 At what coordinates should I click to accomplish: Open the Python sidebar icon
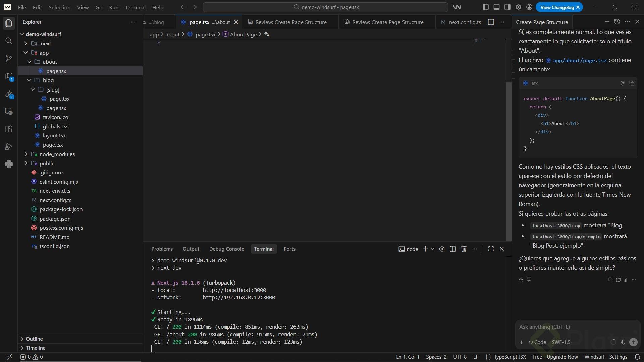9,164
